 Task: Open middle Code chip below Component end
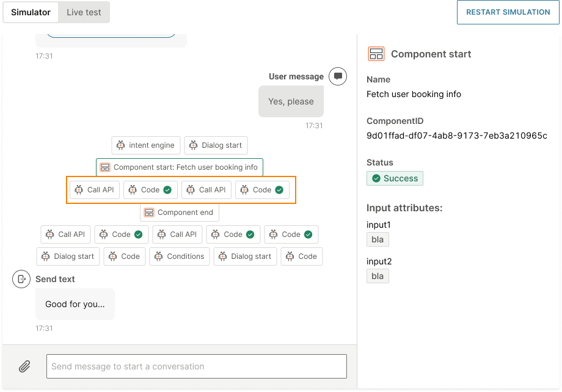233,234
